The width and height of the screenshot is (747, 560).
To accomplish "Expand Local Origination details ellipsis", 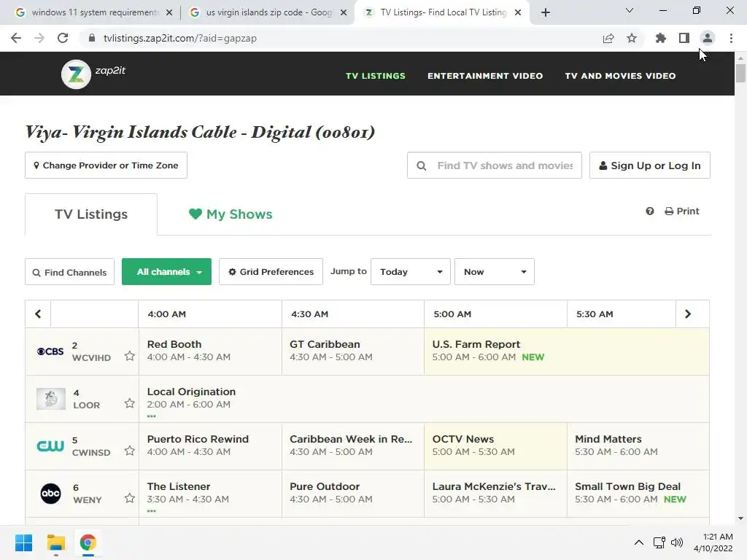I will click(x=152, y=416).
